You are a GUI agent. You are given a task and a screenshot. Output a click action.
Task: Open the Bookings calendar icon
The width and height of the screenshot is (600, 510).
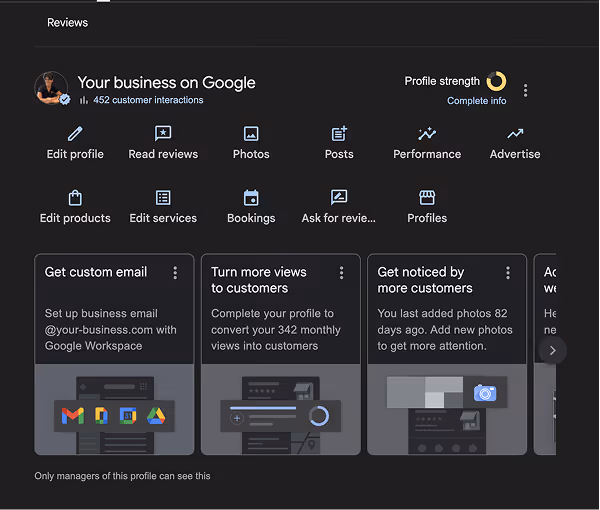pyautogui.click(x=251, y=197)
